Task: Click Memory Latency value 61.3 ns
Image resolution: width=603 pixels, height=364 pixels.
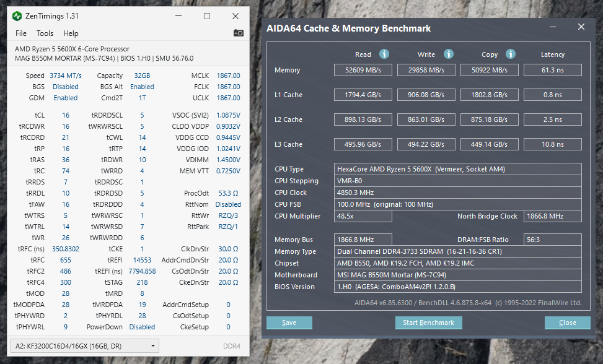Action: tap(553, 70)
